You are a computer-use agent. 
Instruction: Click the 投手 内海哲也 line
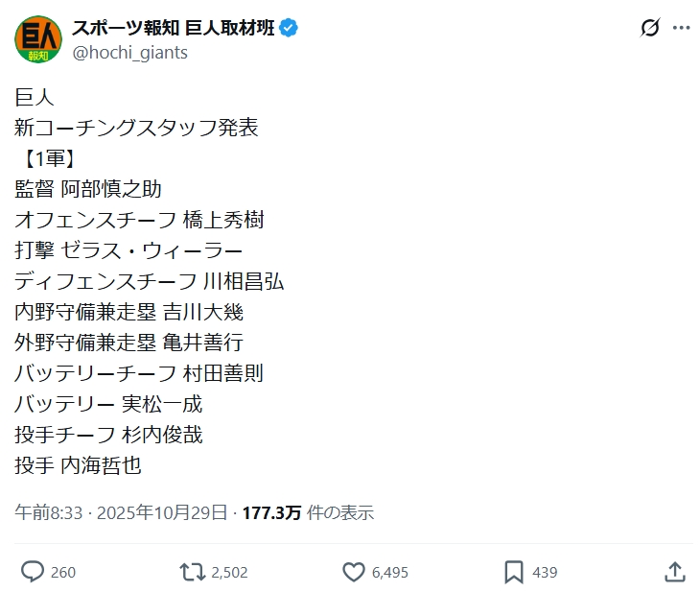pyautogui.click(x=79, y=465)
